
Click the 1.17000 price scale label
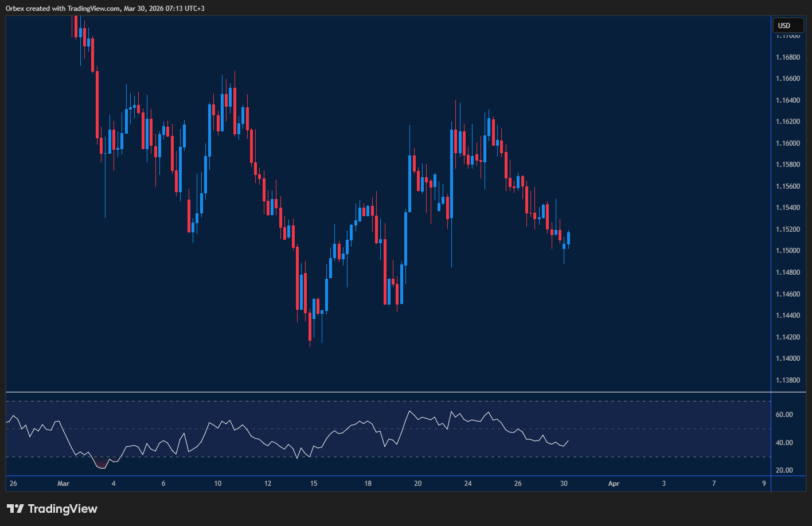[x=790, y=35]
